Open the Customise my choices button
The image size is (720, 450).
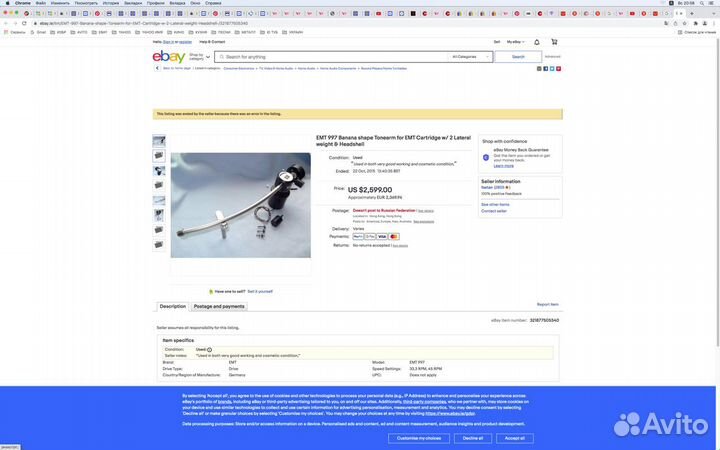(x=419, y=438)
